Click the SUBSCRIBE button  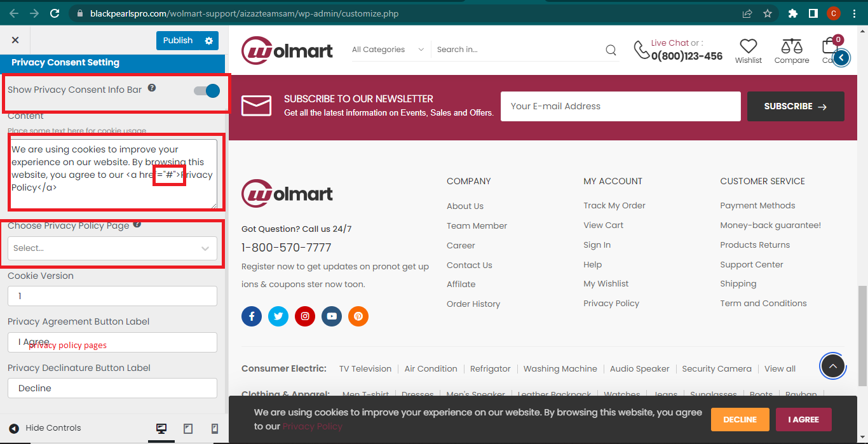796,106
